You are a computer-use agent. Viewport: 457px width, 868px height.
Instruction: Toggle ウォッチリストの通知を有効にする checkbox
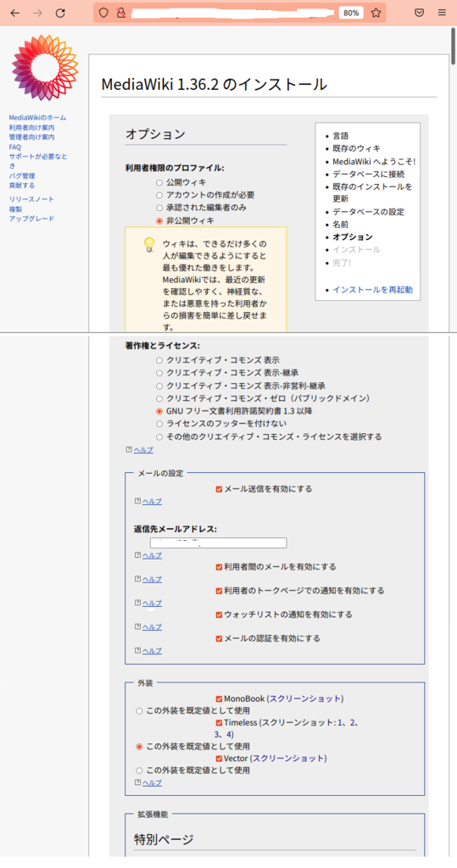pos(220,615)
